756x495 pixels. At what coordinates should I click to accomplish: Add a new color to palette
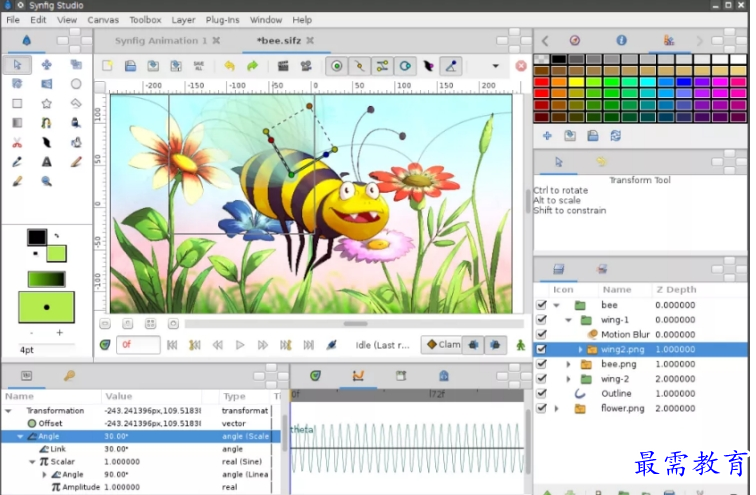tap(547, 136)
